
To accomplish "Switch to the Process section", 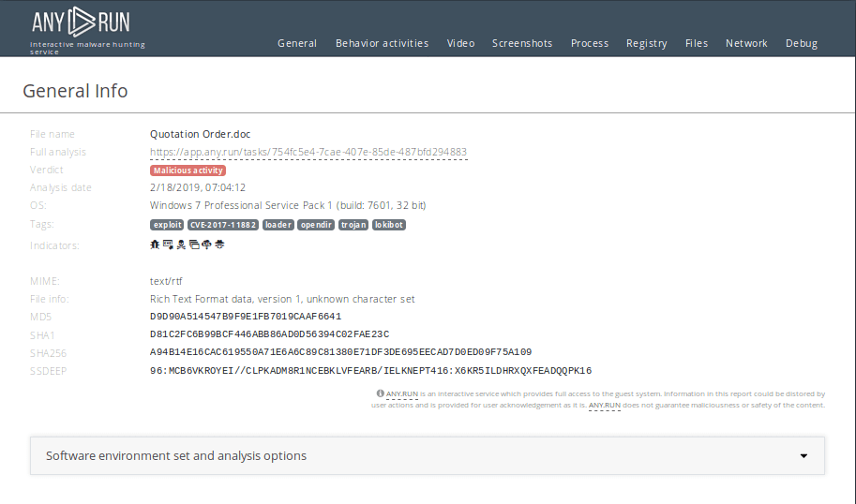I will click(590, 43).
